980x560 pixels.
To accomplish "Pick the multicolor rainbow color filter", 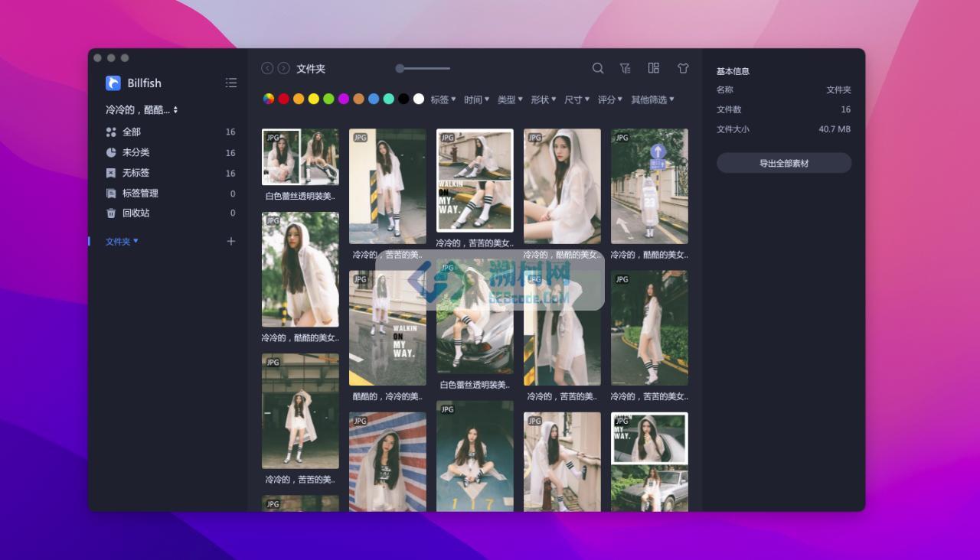I will coord(269,99).
